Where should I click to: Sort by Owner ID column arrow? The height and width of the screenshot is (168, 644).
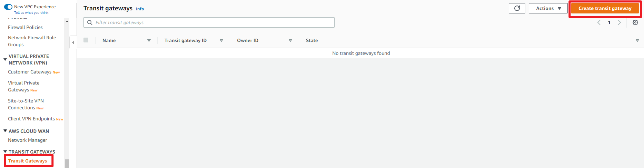pos(290,40)
